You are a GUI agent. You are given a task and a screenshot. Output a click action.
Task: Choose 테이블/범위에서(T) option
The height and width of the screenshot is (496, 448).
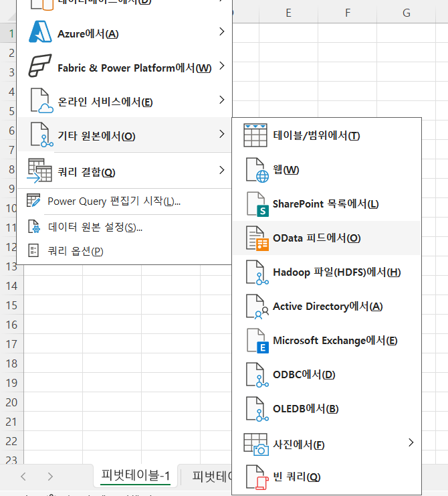click(327, 136)
